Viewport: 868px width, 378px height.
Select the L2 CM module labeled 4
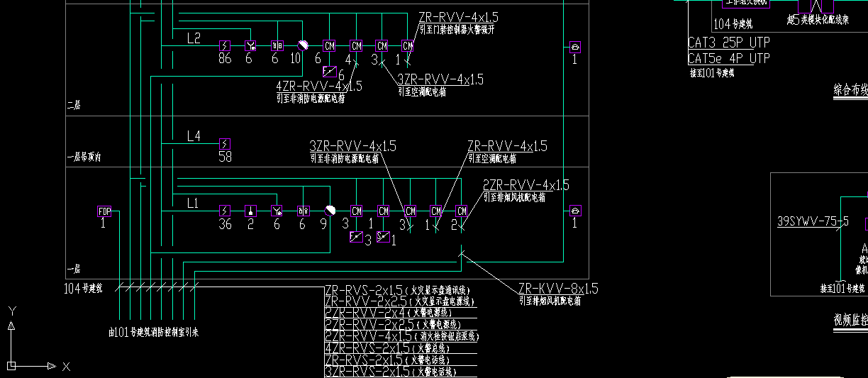point(356,46)
